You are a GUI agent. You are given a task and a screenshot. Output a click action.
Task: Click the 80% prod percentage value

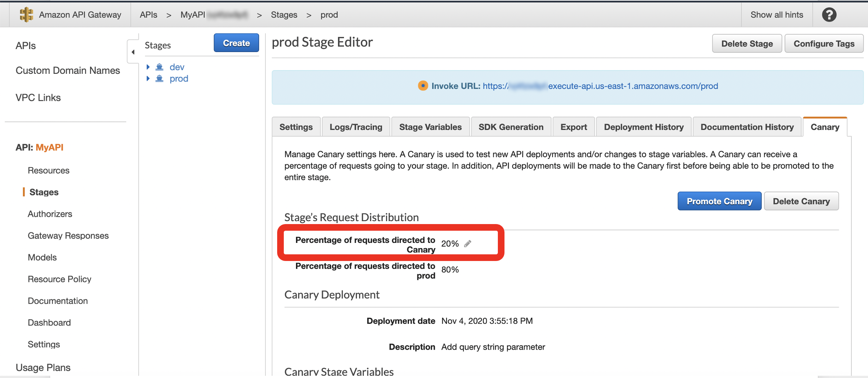pyautogui.click(x=450, y=269)
